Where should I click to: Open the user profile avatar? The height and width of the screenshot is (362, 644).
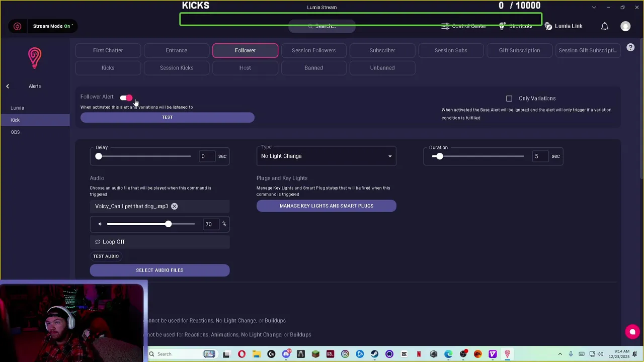click(625, 26)
